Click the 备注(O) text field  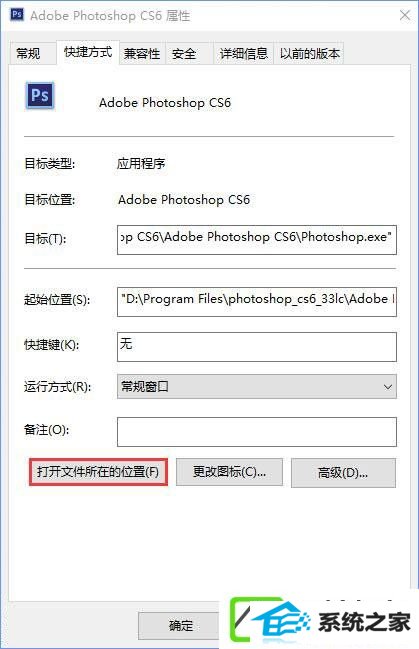pos(257,432)
